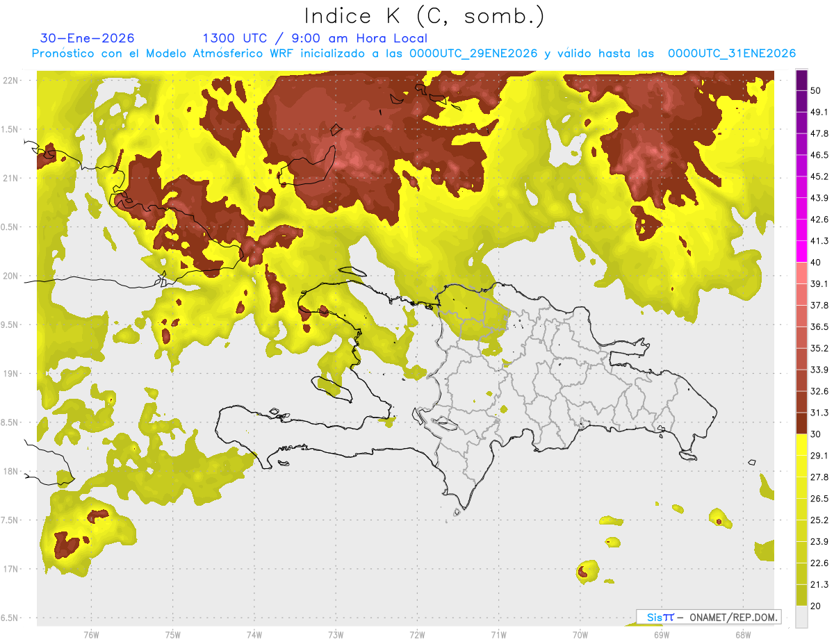Screen dimensions: 834x644
Task: Click the colorbar value 37.8
Action: pyautogui.click(x=819, y=306)
